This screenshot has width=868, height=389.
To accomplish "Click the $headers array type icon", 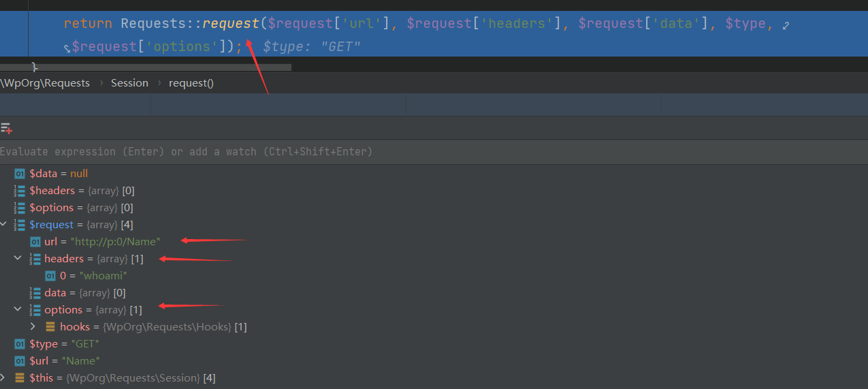I will (x=20, y=191).
